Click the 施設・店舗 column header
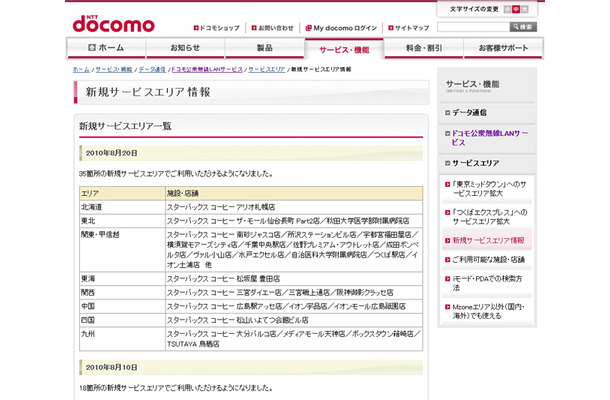This screenshot has height=400, width=610. (x=294, y=193)
